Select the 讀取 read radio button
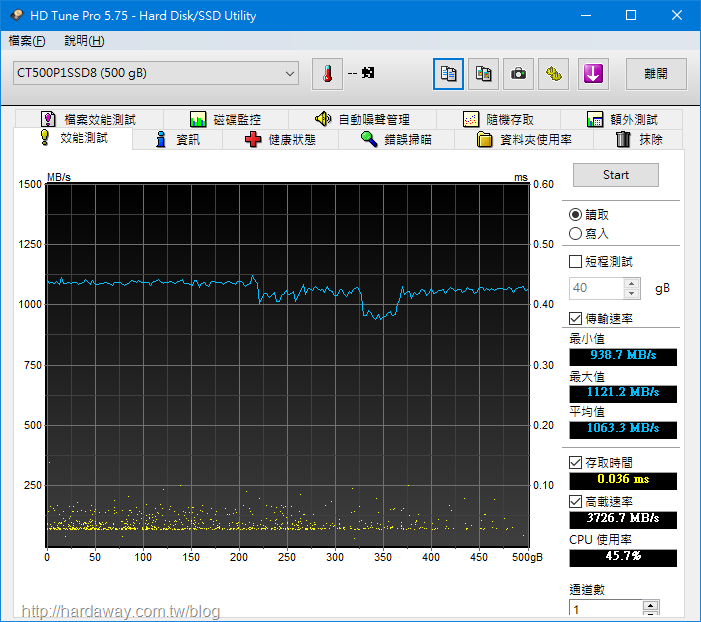This screenshot has height=622, width=701. [575, 215]
